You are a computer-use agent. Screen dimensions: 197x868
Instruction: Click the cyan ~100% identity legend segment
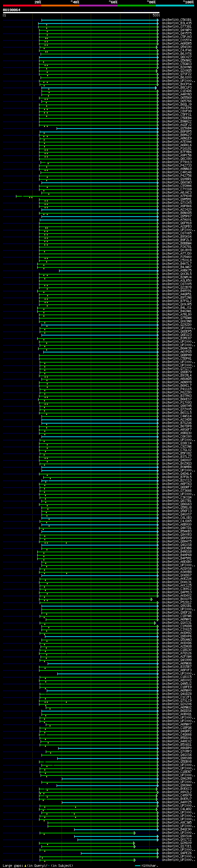tap(175, 6)
